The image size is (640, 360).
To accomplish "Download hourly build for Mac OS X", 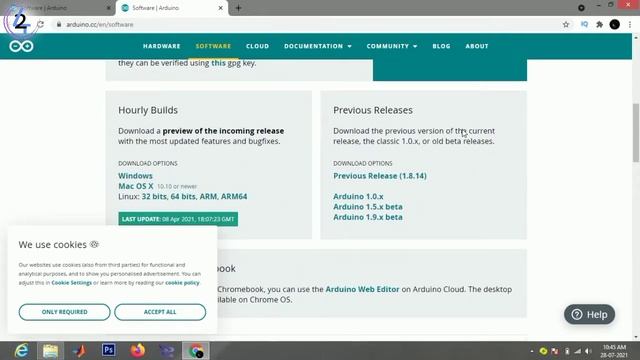I will [136, 186].
